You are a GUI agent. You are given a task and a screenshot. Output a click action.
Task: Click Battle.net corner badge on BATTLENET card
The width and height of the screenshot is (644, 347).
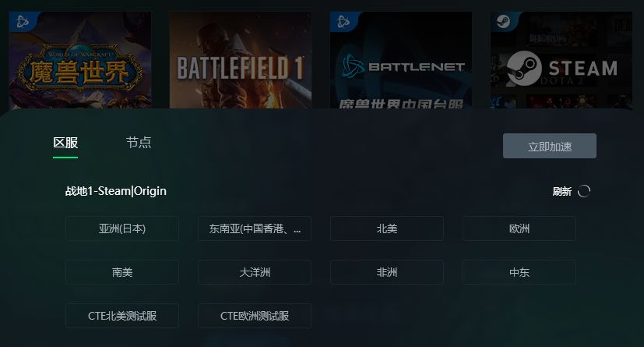click(343, 21)
